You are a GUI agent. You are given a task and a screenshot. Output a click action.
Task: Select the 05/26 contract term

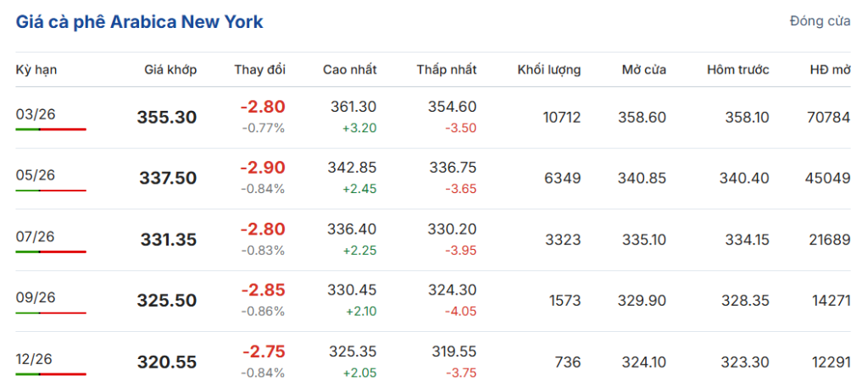coord(36,175)
